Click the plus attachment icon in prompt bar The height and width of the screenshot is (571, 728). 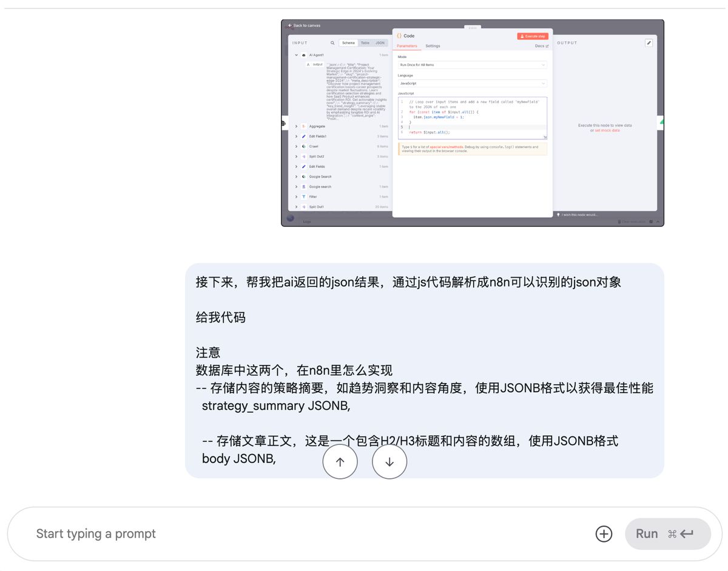click(604, 533)
